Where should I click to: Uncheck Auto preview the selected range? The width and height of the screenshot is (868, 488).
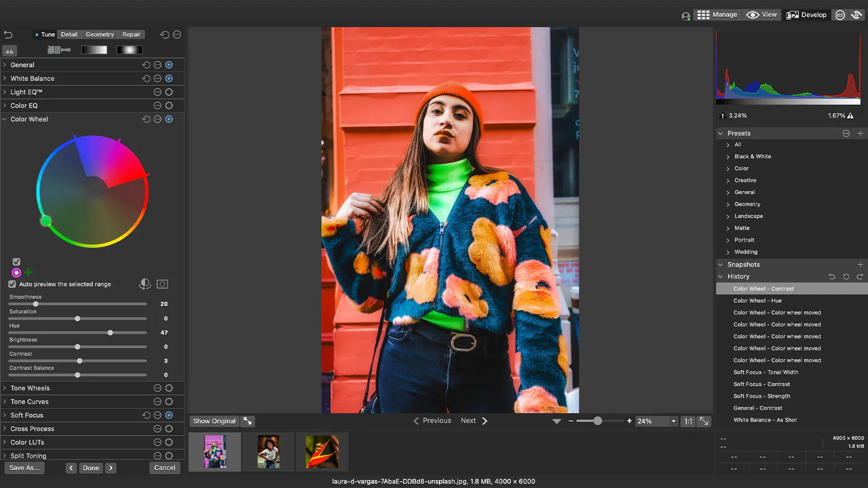12,284
